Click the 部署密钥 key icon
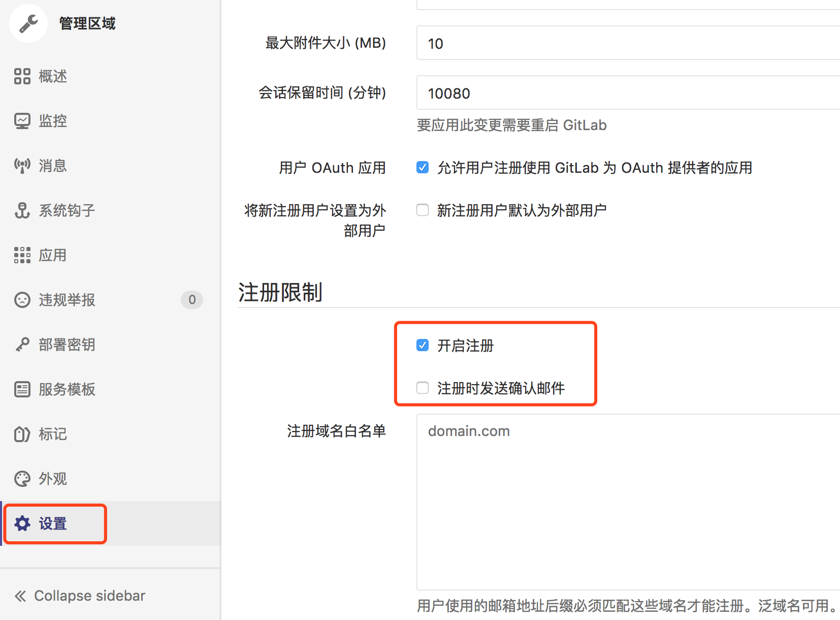Viewport: 840px width, 620px height. (x=22, y=345)
